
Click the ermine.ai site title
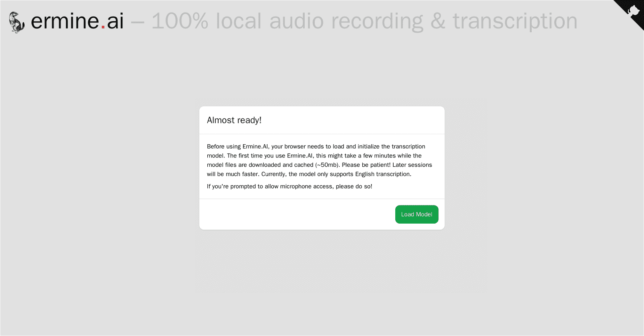pos(77,21)
